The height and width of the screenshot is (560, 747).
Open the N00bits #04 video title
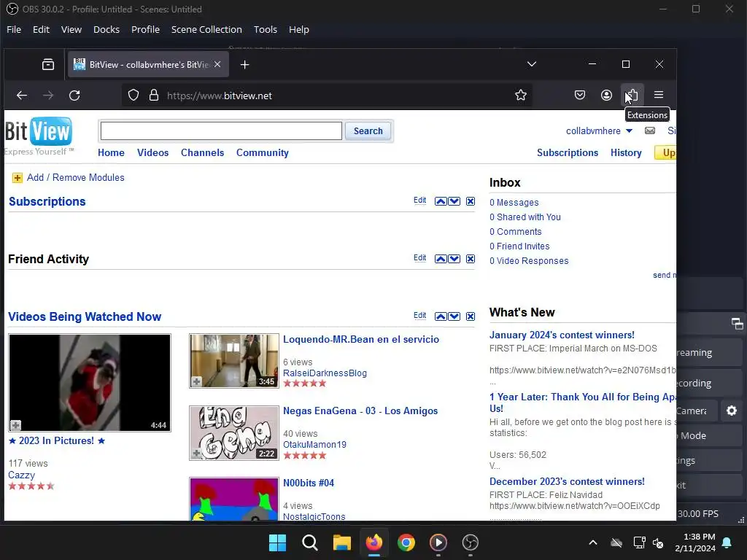click(309, 483)
